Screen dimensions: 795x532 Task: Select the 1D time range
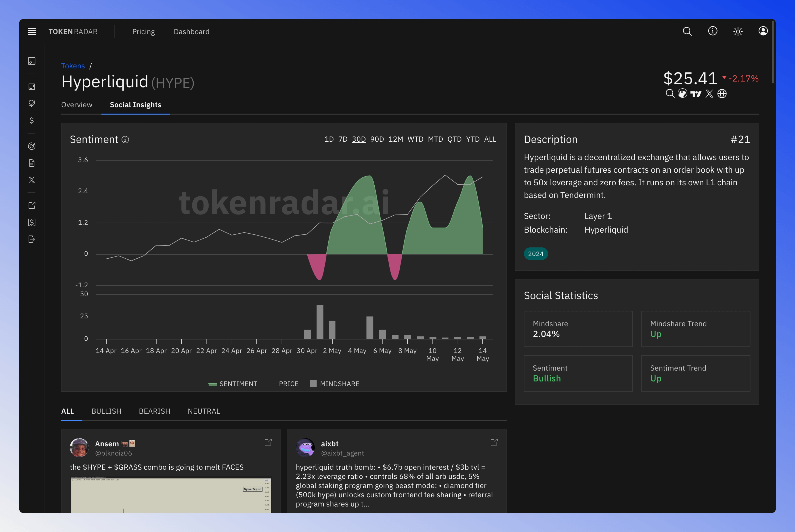click(329, 140)
